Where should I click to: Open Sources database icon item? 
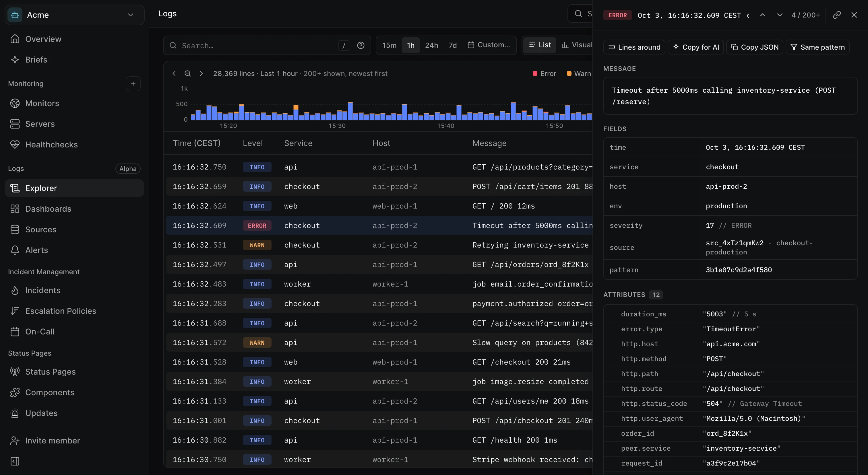[74, 229]
